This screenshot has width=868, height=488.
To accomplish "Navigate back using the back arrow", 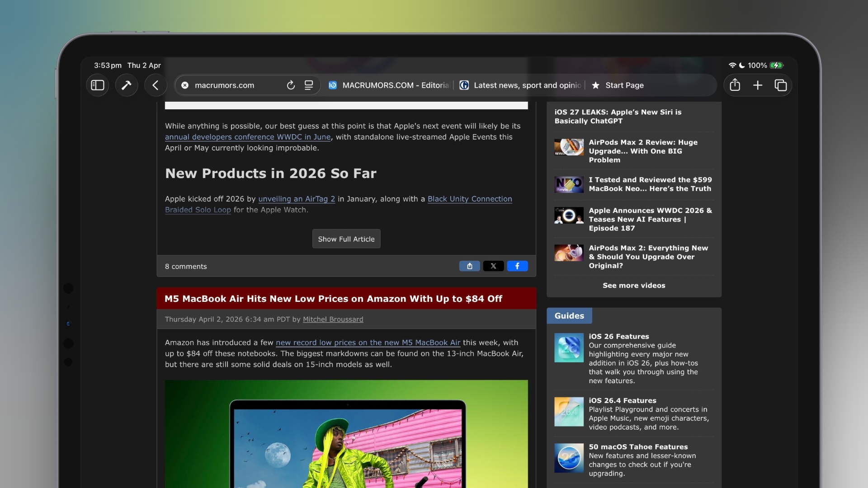I will [x=155, y=85].
